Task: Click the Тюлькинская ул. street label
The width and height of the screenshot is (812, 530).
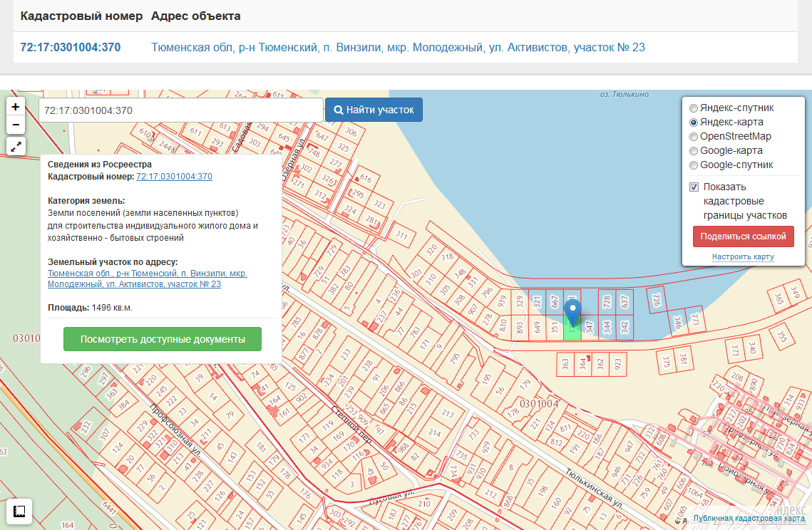Action: point(593,488)
